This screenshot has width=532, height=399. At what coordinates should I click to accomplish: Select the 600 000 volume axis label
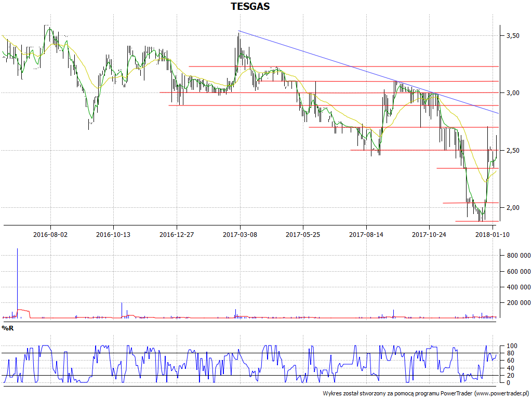click(x=518, y=271)
